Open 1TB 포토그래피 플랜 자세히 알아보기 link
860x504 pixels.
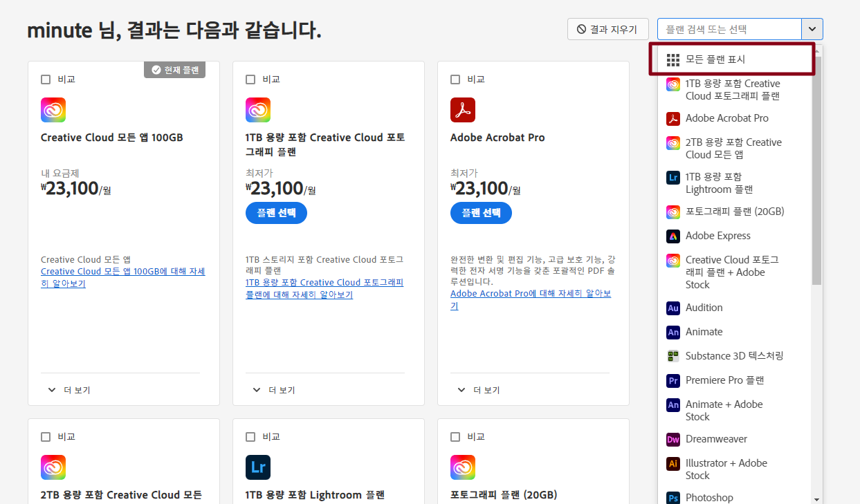click(324, 288)
